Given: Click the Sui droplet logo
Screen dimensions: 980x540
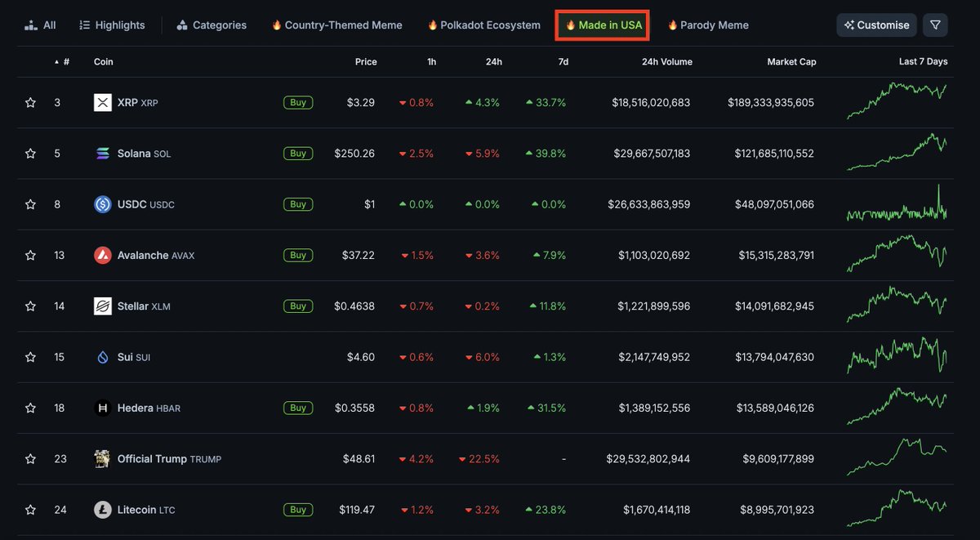Looking at the screenshot, I should [103, 357].
